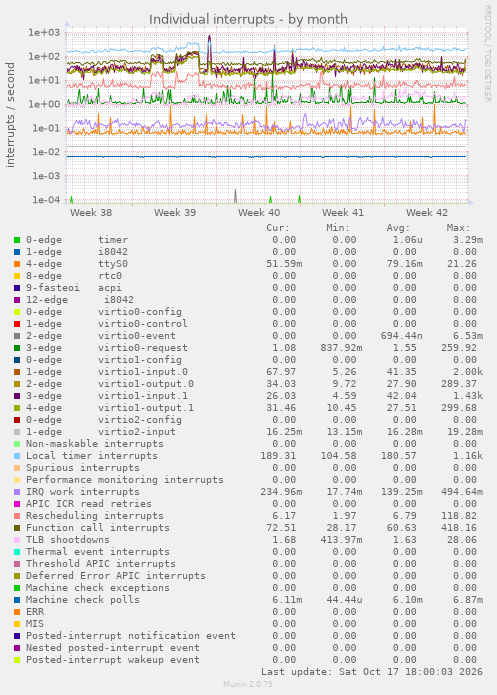Select the 'Max:' column header

458,228
